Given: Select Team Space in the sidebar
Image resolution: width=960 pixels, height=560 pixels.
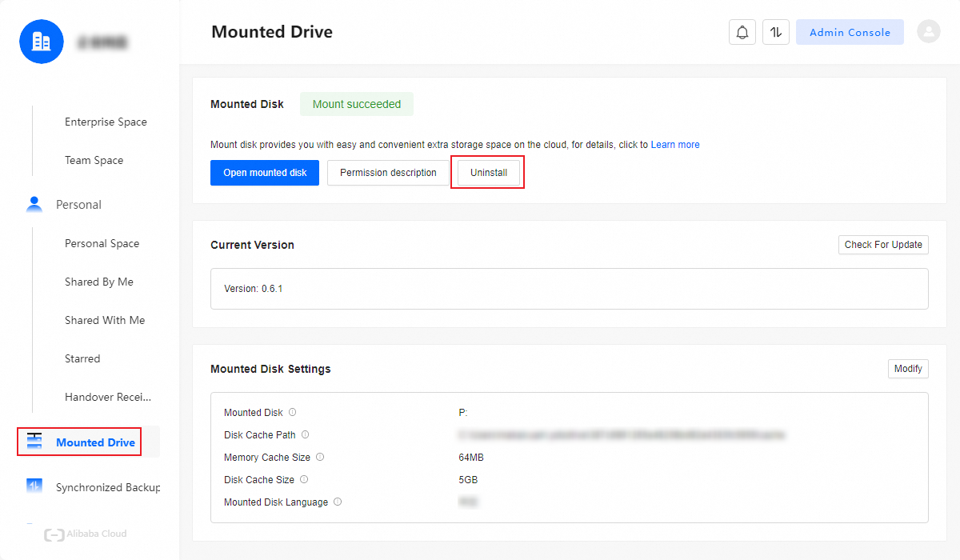Looking at the screenshot, I should click(x=94, y=160).
